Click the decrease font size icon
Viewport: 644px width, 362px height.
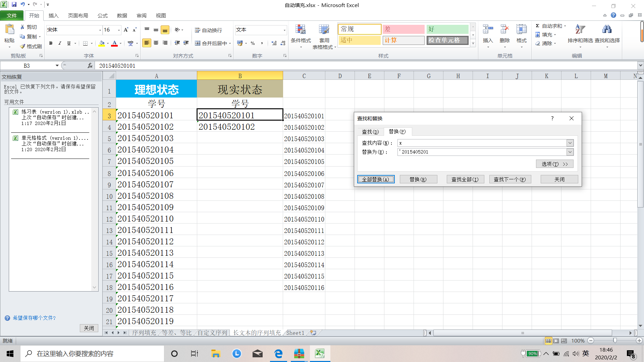tap(135, 30)
